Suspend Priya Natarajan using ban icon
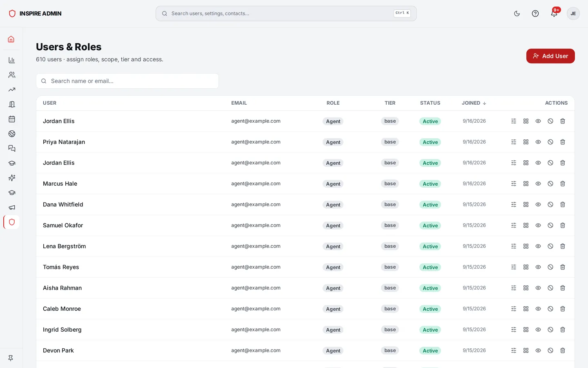Screen dimensions: 588x368 (x=550, y=142)
